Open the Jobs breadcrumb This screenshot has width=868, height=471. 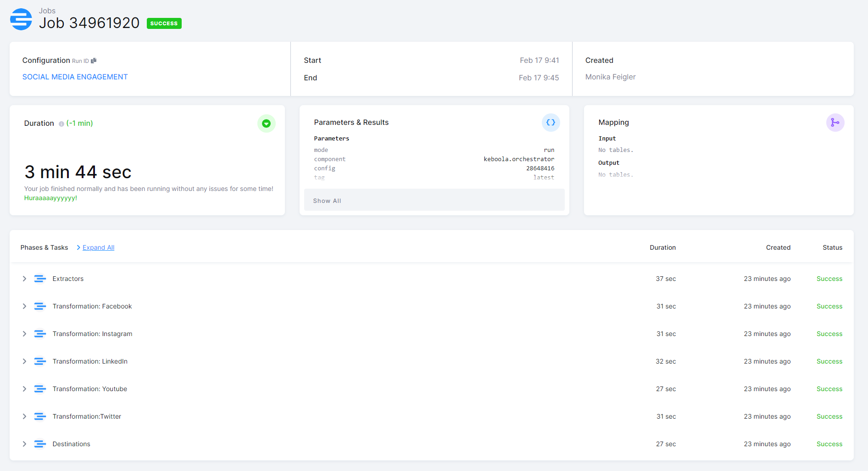coord(47,11)
